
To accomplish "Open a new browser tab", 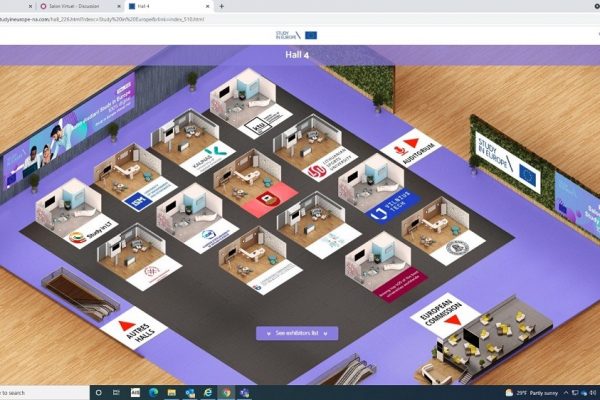I will (222, 6).
